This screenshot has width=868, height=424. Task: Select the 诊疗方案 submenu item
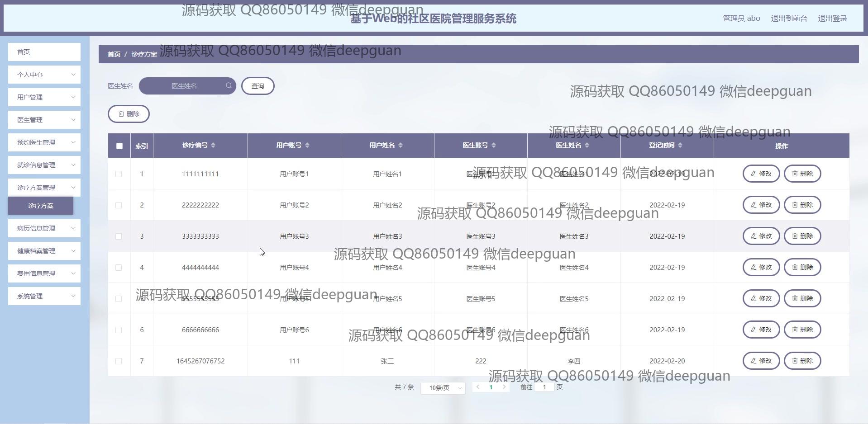tap(41, 206)
